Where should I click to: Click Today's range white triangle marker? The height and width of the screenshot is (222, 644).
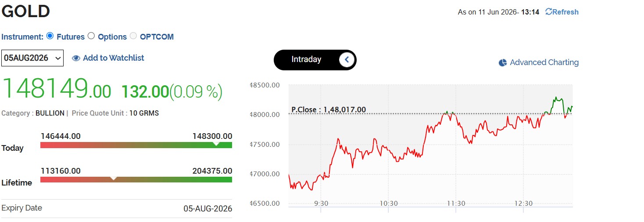[x=215, y=144]
